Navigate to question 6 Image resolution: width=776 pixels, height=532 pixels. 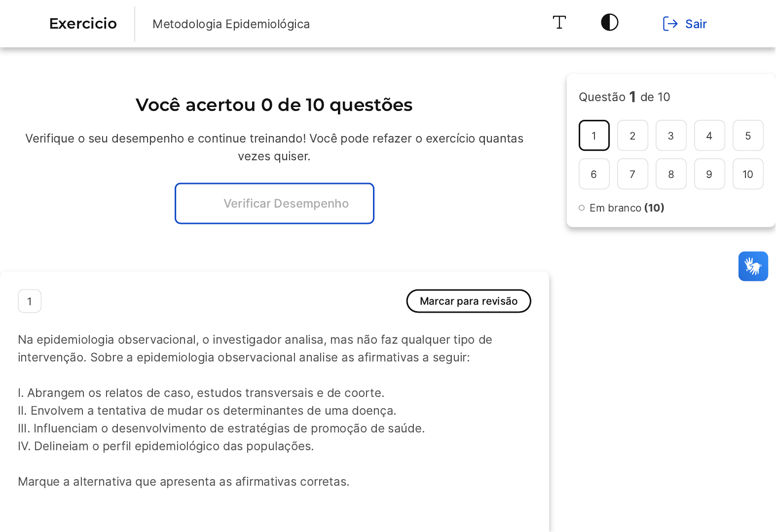click(x=594, y=174)
